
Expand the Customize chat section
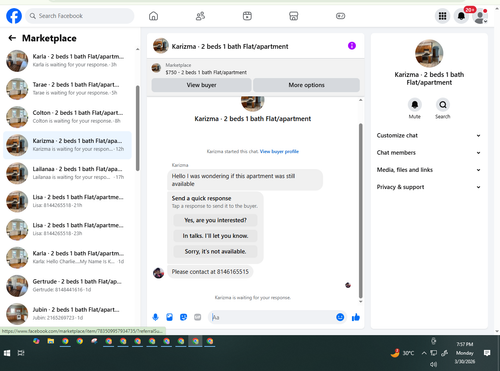(x=429, y=135)
